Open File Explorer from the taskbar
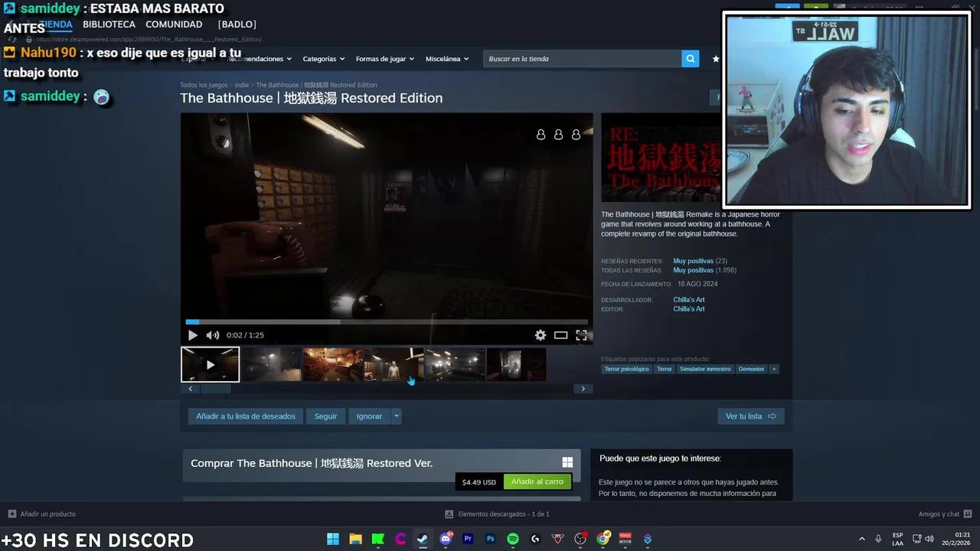 pyautogui.click(x=355, y=539)
